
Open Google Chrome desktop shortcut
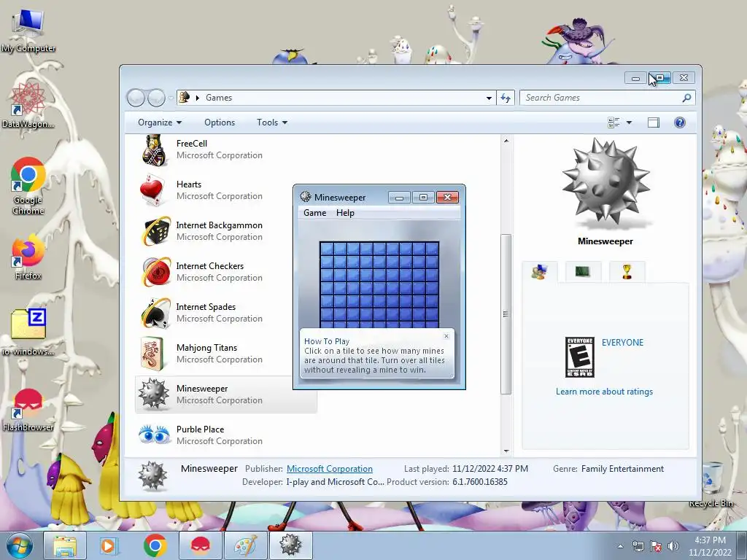28,186
